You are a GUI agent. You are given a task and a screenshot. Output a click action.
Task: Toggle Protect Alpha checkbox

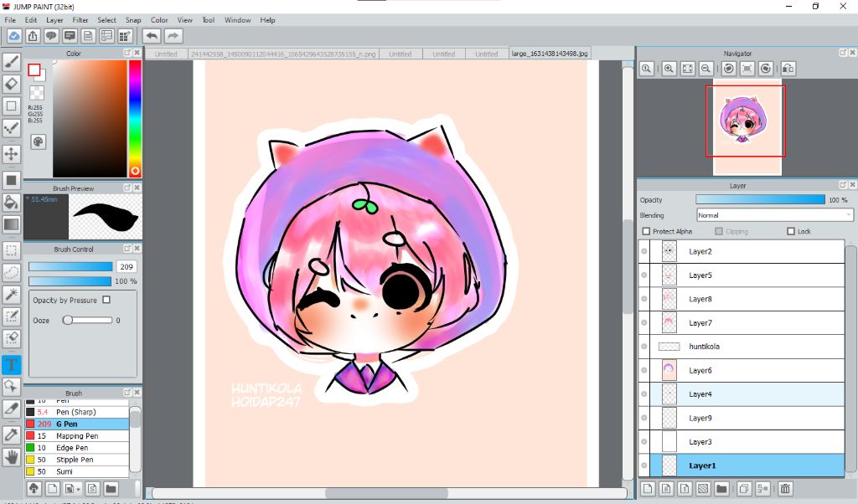(x=646, y=231)
